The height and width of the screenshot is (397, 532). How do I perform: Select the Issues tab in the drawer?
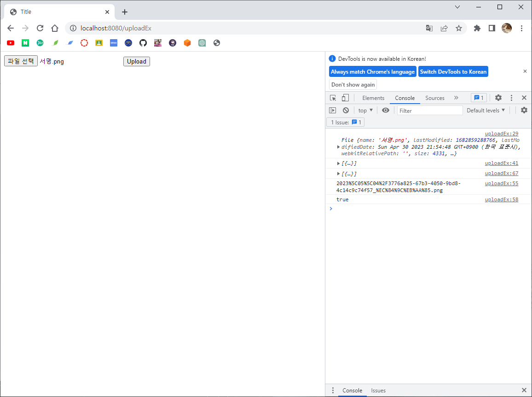tap(378, 391)
